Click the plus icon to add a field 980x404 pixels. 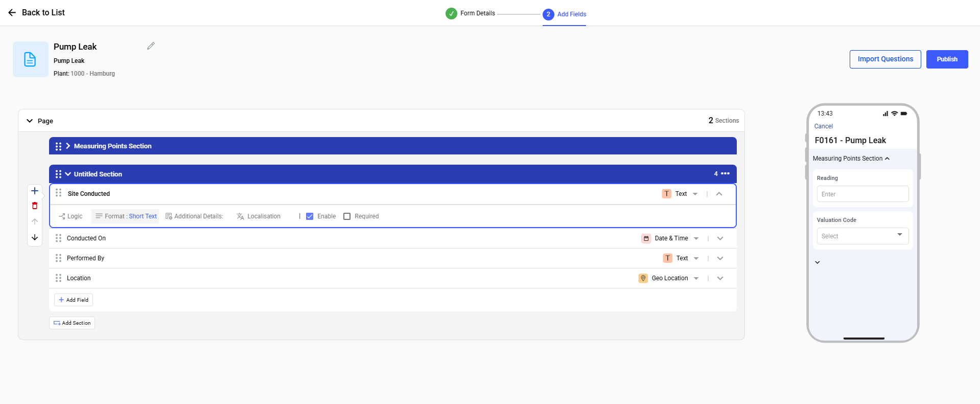pyautogui.click(x=35, y=191)
